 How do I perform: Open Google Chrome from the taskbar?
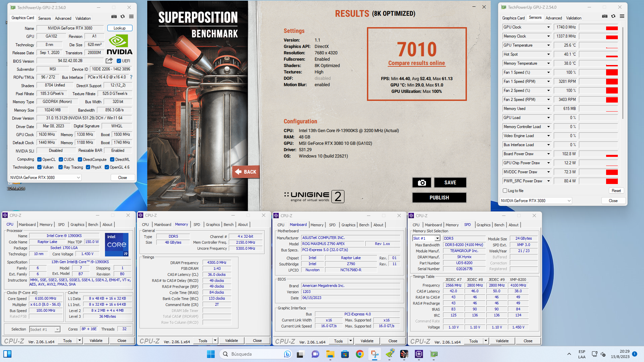pyautogui.click(x=360, y=354)
